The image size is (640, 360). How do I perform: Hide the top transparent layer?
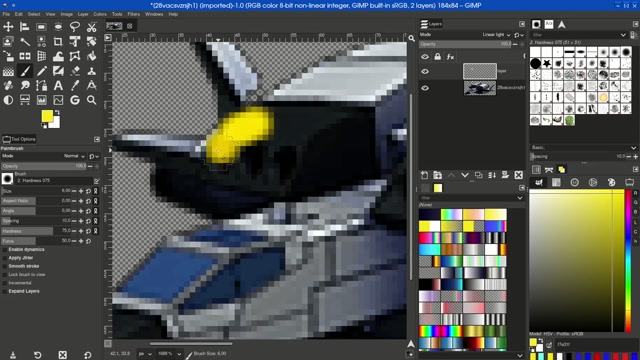425,71
